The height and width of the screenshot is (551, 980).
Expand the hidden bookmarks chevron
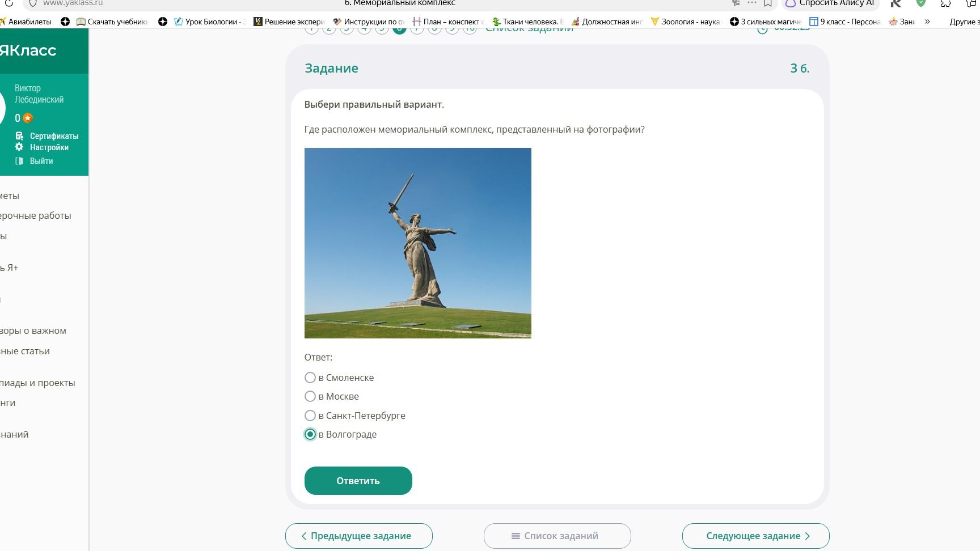click(927, 22)
